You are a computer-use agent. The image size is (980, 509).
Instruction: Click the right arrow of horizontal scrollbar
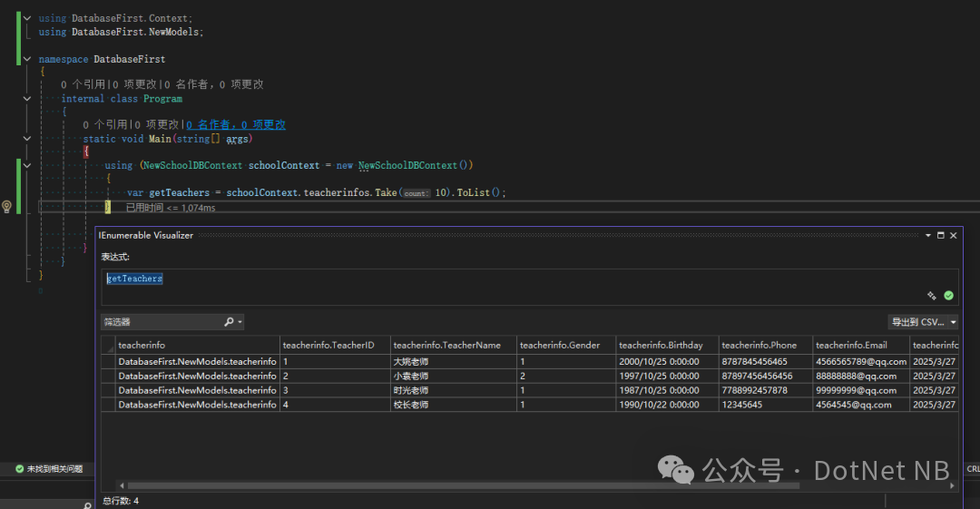coord(952,485)
